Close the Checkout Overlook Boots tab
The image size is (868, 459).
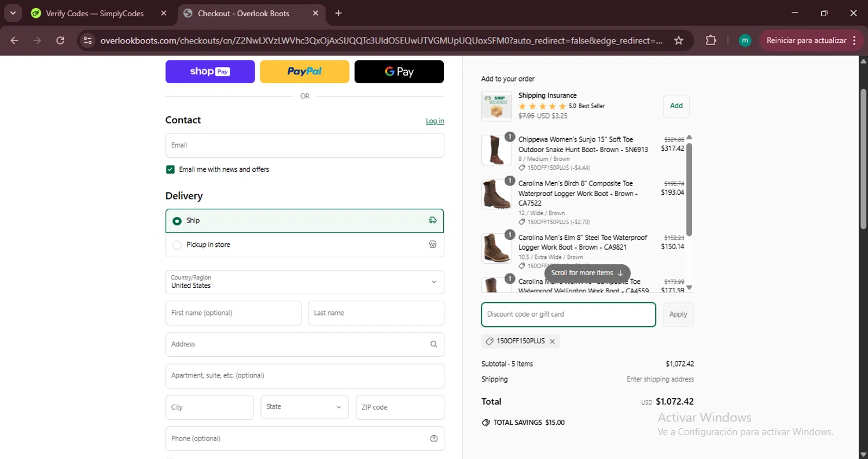tap(315, 13)
